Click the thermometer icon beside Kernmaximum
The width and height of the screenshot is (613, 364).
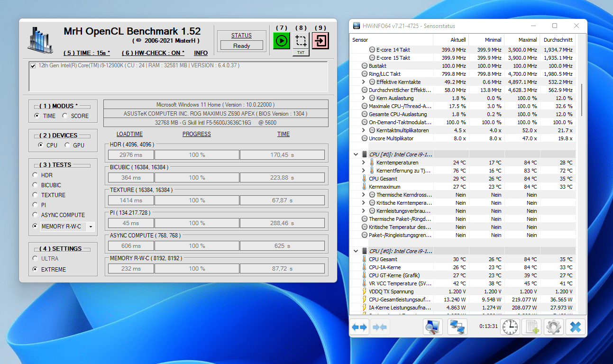(365, 187)
